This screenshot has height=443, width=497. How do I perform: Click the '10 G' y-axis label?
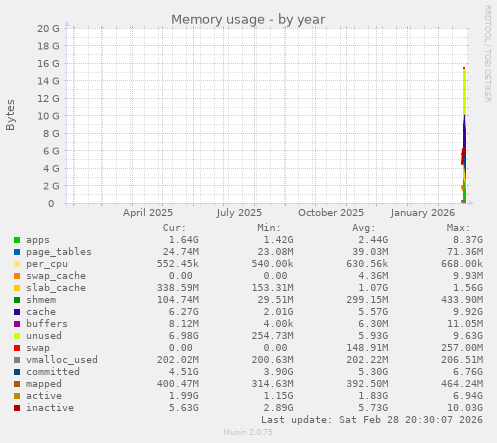click(48, 116)
